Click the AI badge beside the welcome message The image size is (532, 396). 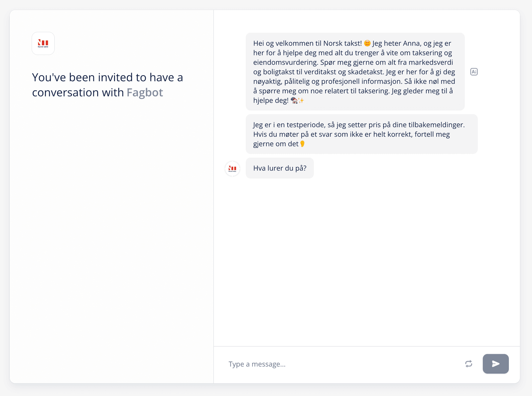[x=474, y=72]
